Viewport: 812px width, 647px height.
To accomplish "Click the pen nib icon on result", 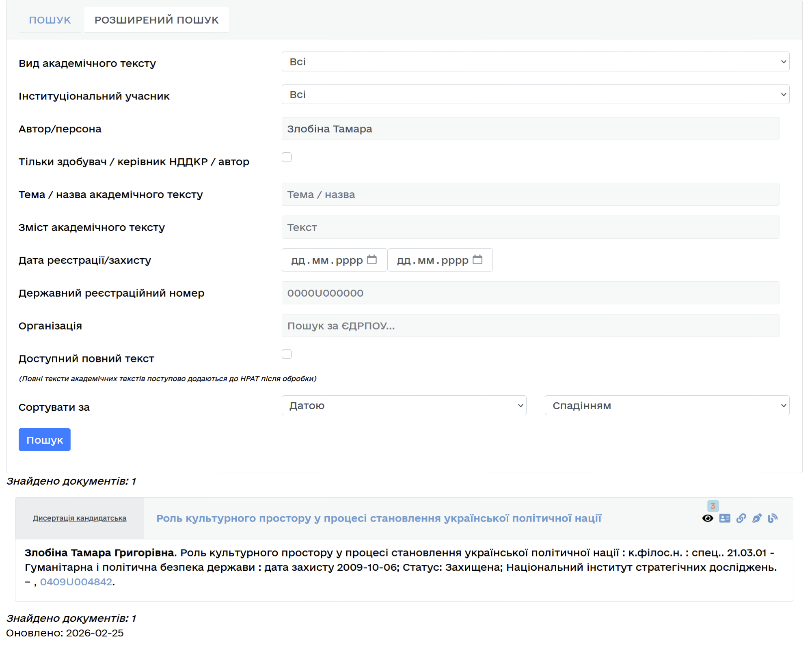I will pos(757,518).
